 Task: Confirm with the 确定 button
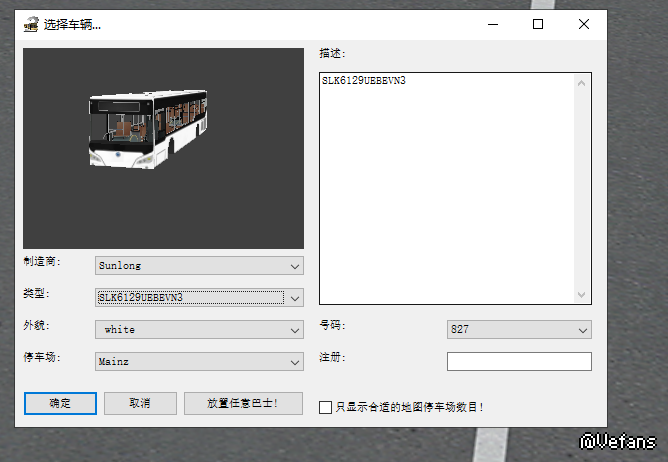pyautogui.click(x=60, y=403)
